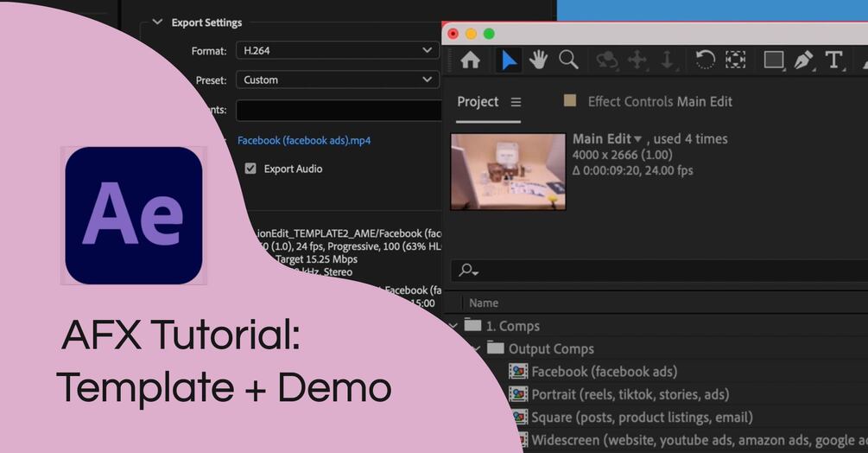This screenshot has height=453, width=868.
Task: Click the Main Edit preview thumbnail
Action: [x=508, y=172]
